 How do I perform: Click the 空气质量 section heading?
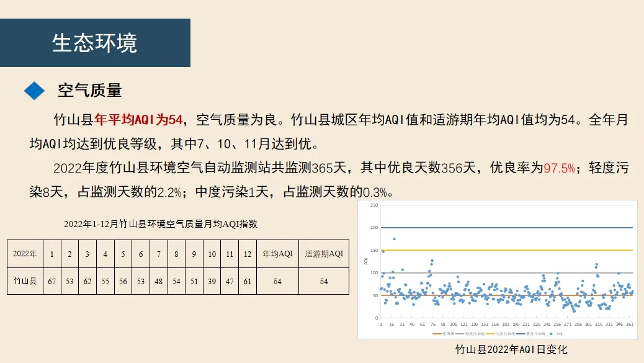89,91
